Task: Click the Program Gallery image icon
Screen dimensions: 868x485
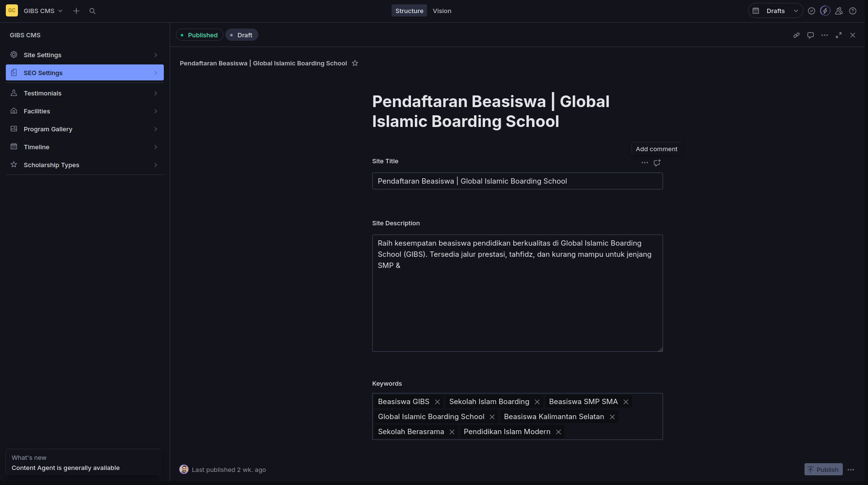Action: (14, 129)
